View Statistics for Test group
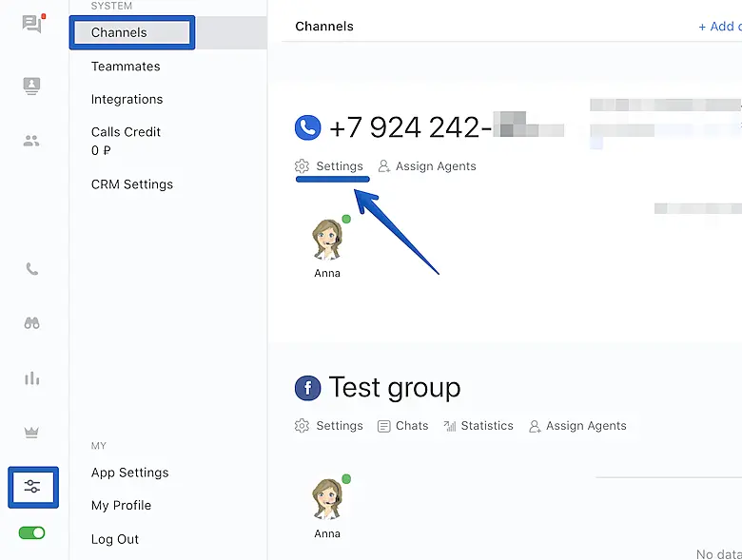This screenshot has height=560, width=742. coord(478,426)
